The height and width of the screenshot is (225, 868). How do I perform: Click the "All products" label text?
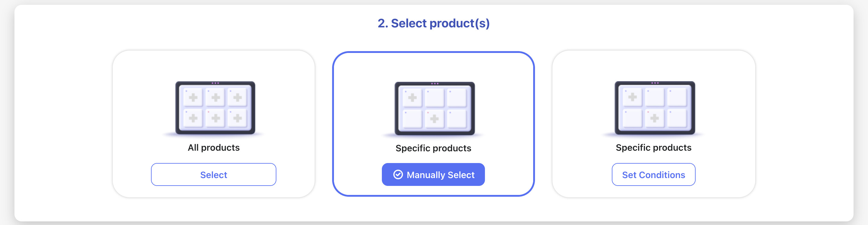[214, 148]
